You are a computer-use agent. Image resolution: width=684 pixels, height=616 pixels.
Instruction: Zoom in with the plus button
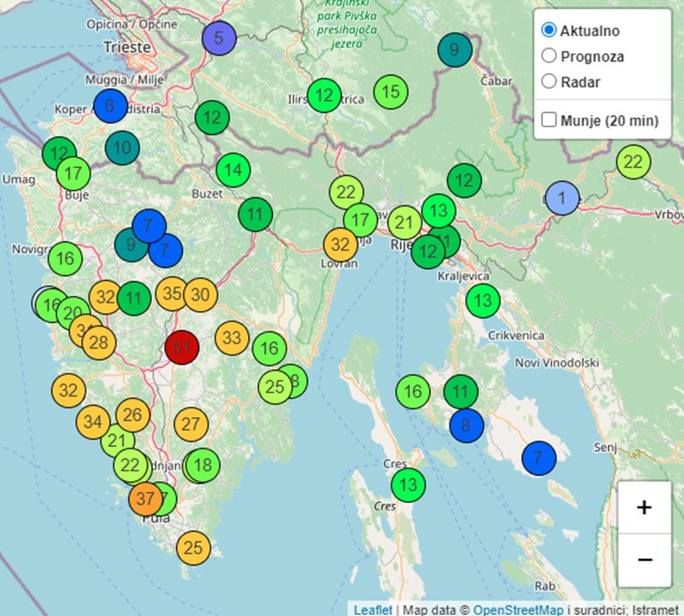[x=644, y=507]
